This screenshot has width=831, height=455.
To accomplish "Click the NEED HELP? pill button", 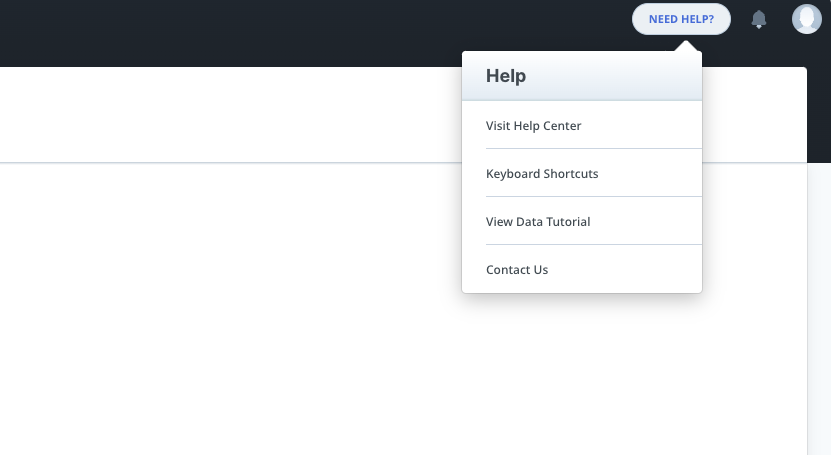I will coord(681,19).
